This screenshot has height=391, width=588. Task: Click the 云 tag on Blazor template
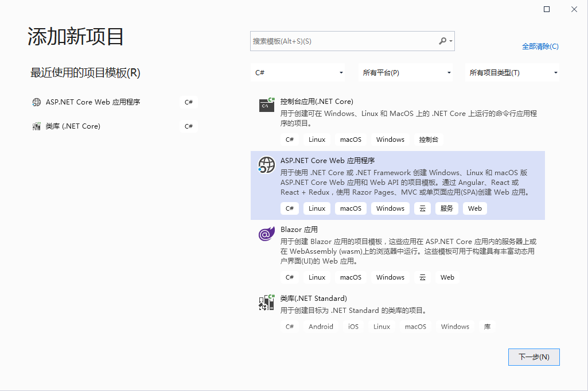[x=422, y=277]
